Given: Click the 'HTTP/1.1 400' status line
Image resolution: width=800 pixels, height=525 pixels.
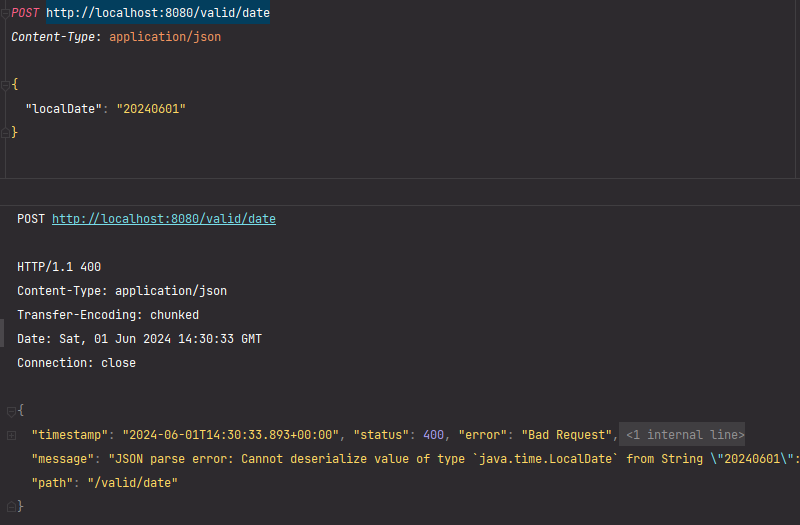Looking at the screenshot, I should 59,267.
